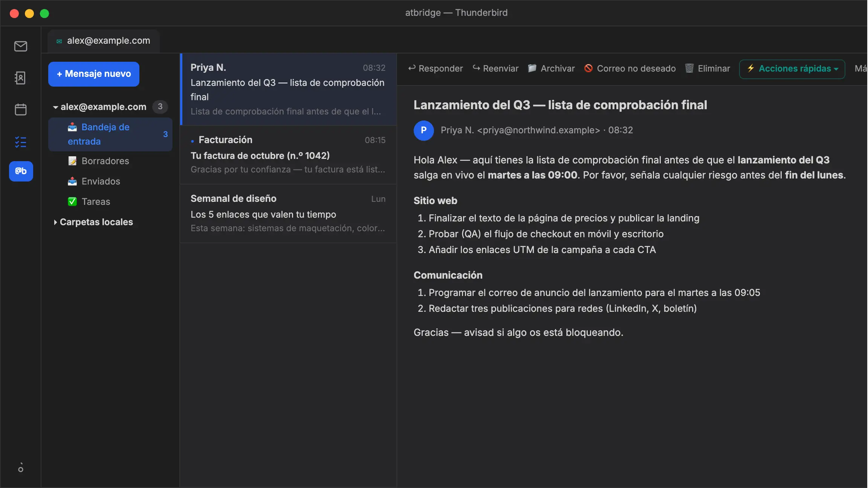The width and height of the screenshot is (868, 488).
Task: Open the Mail space icon in sidebar
Action: coord(21,46)
